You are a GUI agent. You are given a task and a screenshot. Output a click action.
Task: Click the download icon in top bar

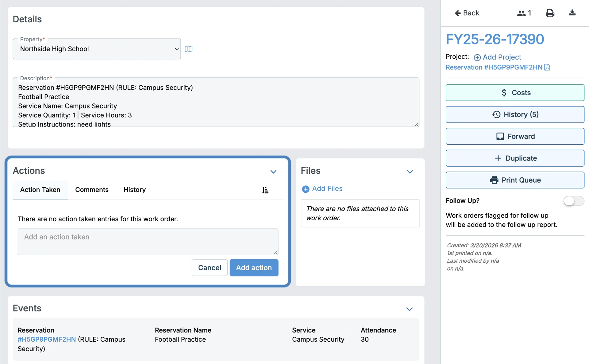572,13
